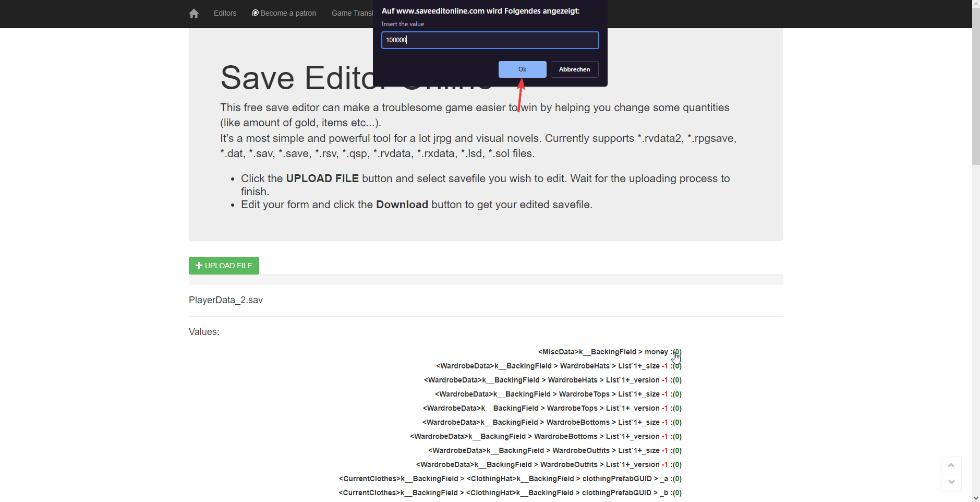Image resolution: width=980 pixels, height=502 pixels.
Task: Edit the WardrobeOutfits List version value
Action: point(676,465)
